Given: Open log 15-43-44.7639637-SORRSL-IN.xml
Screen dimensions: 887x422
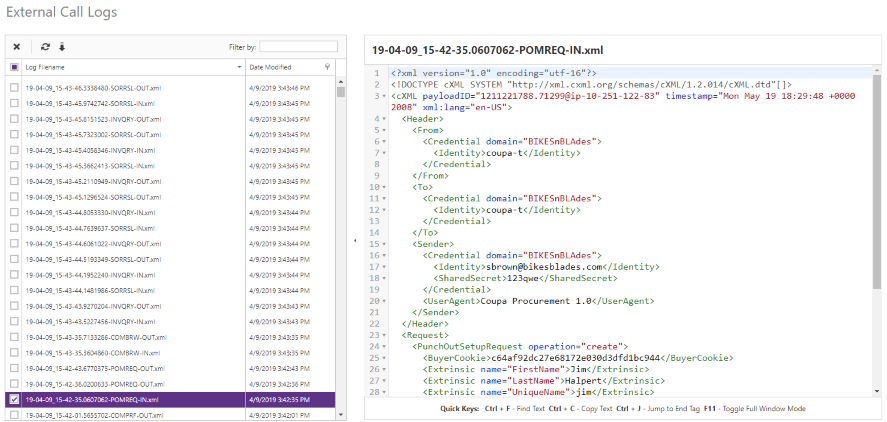Looking at the screenshot, I should 91,229.
